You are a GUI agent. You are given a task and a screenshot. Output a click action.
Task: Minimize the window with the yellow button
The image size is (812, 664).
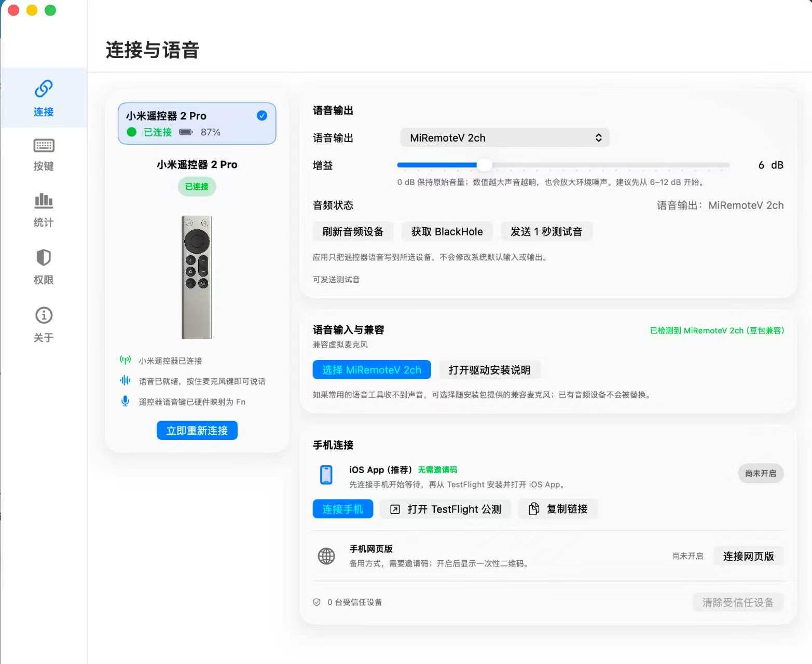pos(32,10)
